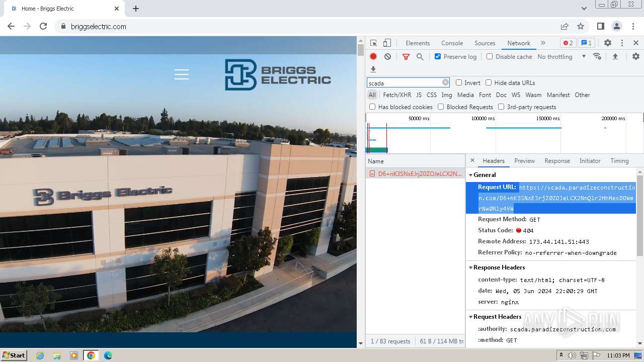Toggle the device toolbar icon
The width and height of the screenshot is (644, 362).
point(387,43)
